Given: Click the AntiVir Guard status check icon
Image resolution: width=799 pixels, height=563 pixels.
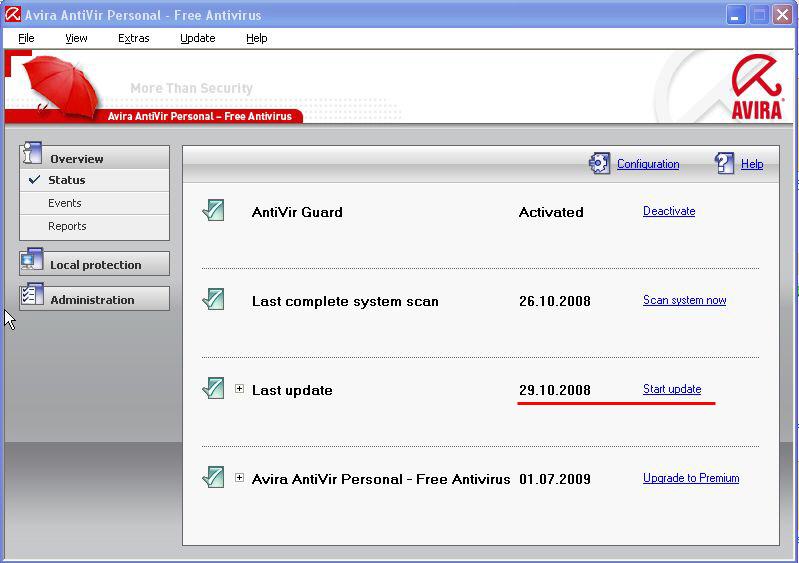Looking at the screenshot, I should pyautogui.click(x=214, y=210).
